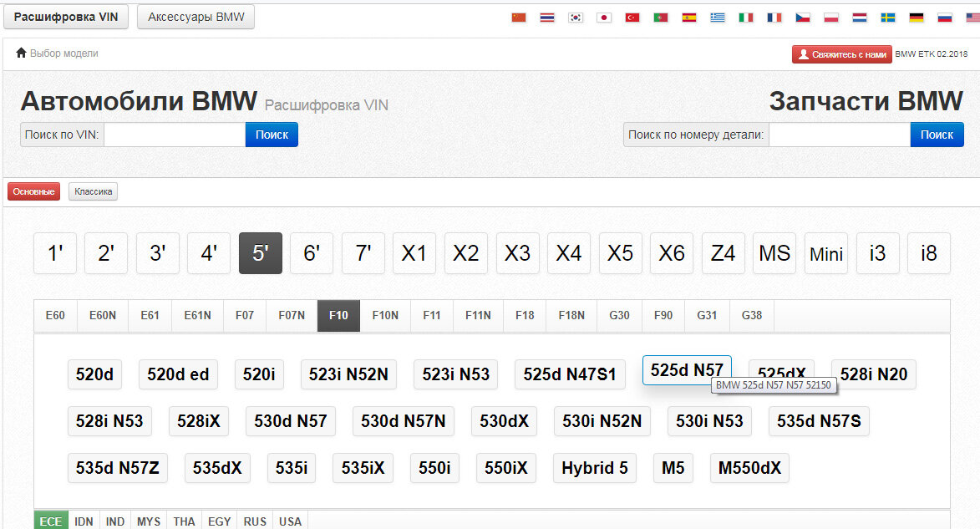
Task: Select the French flag
Action: (x=774, y=18)
